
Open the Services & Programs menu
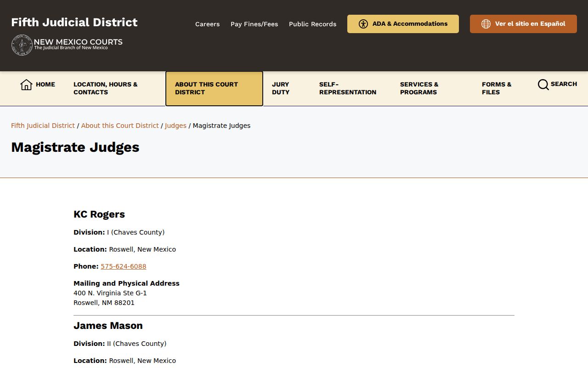pyautogui.click(x=419, y=88)
